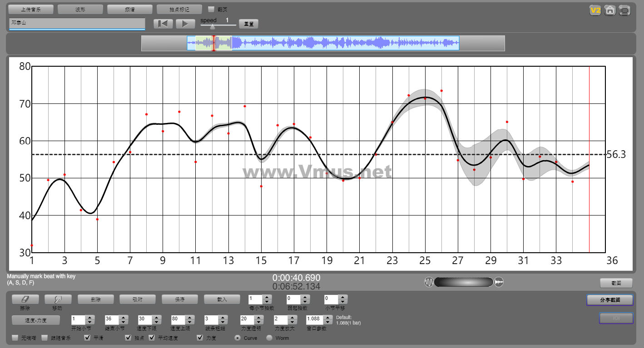Rewind to start with skip-back button
The width and height of the screenshot is (644, 348).
coord(163,24)
